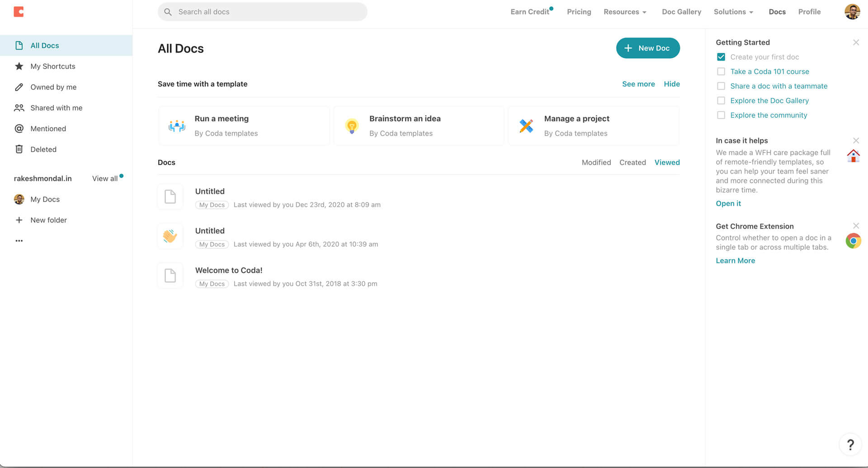Click My Docs tag on Welcome doc
Screen dimensions: 868x468
tap(212, 284)
